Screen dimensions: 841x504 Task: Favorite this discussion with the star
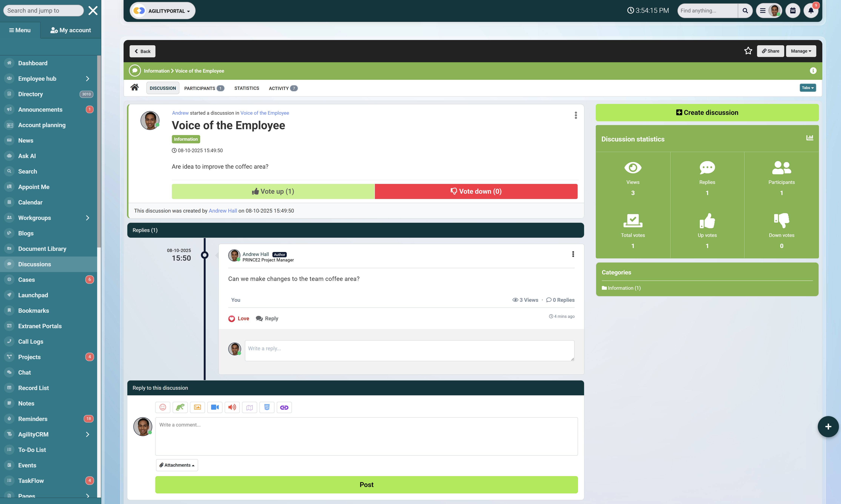click(x=748, y=51)
